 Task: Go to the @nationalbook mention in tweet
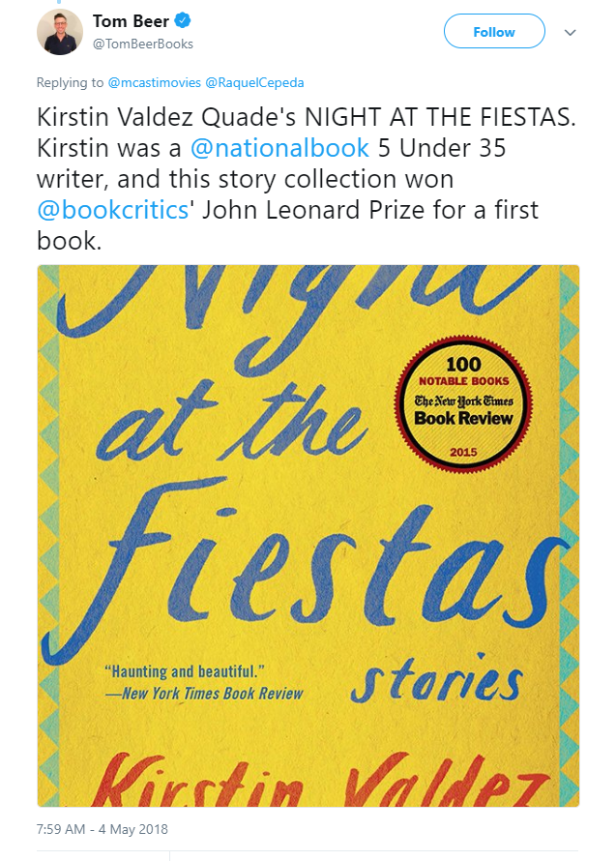[279, 148]
